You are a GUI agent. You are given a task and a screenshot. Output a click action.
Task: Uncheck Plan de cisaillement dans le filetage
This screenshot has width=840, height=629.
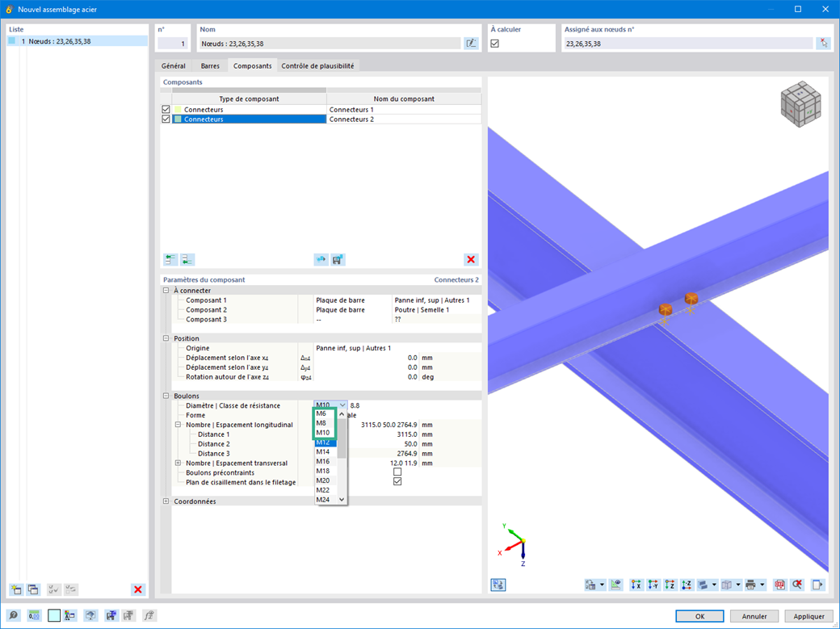(x=397, y=482)
